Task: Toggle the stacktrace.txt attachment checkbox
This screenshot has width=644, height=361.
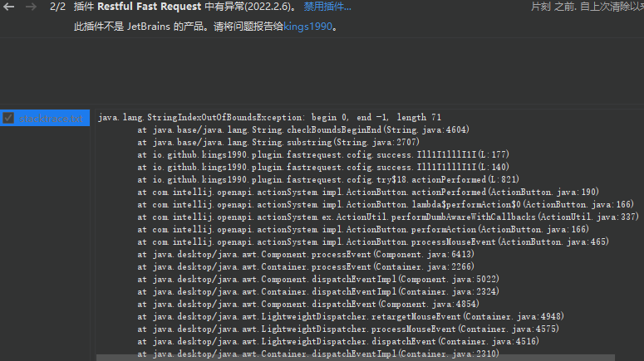Action: click(x=8, y=118)
